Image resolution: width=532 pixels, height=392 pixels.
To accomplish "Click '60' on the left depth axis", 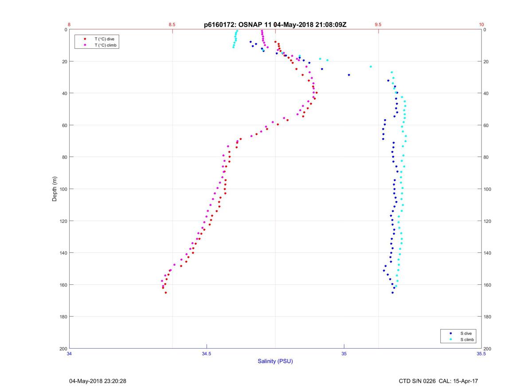I will [x=64, y=125].
